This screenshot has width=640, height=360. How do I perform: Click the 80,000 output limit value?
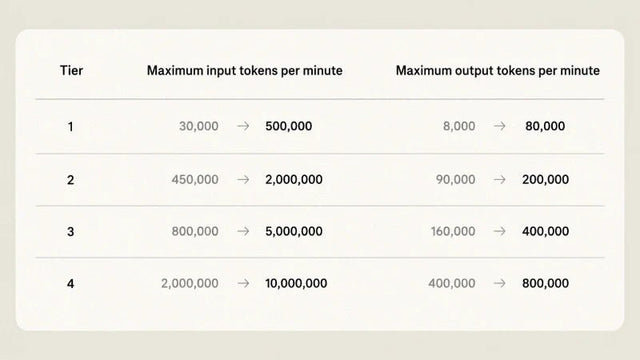[x=545, y=126]
